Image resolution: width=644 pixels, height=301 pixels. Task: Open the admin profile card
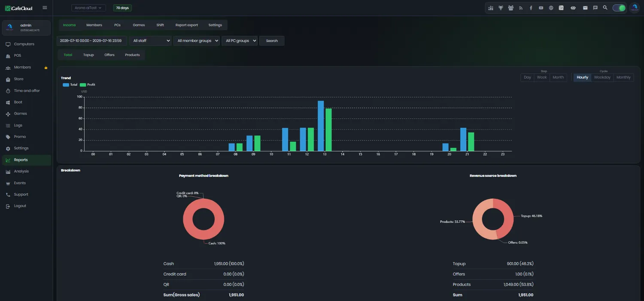point(26,28)
